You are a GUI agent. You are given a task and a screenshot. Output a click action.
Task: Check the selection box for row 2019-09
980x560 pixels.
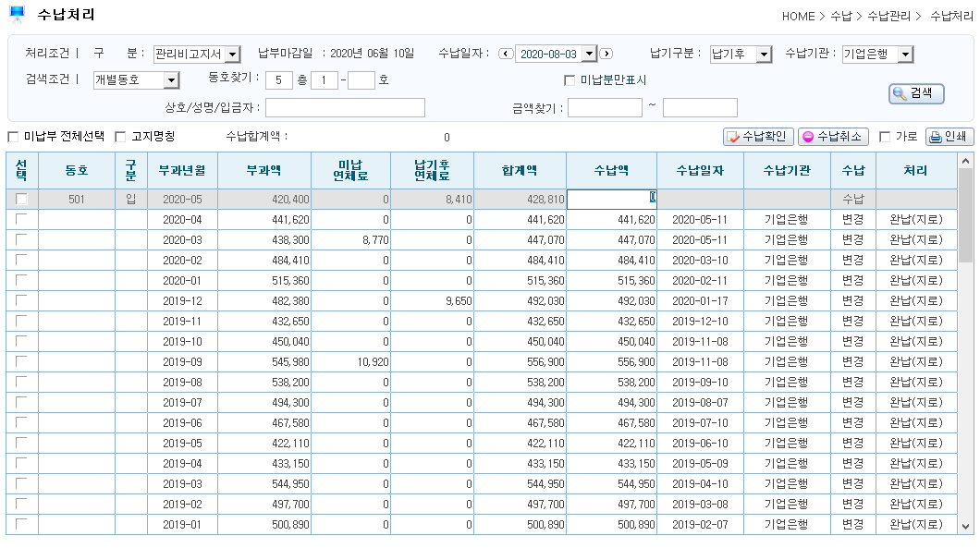tap(22, 361)
